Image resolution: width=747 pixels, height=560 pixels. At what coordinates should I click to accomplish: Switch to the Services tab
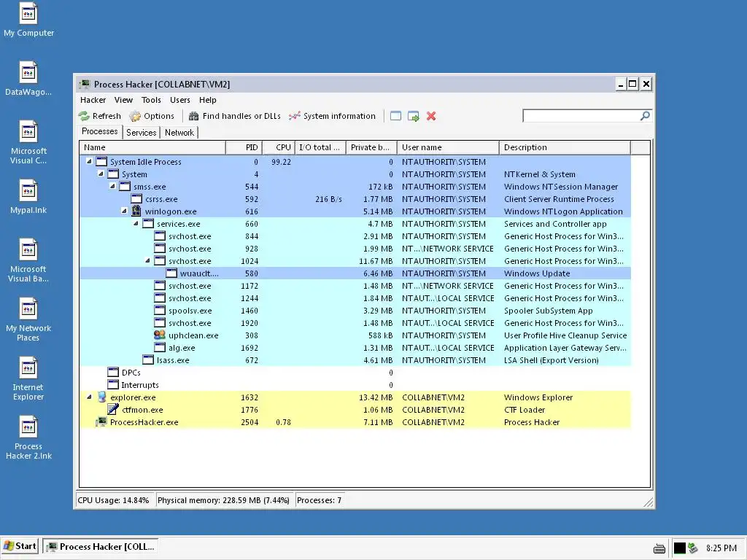pos(141,133)
